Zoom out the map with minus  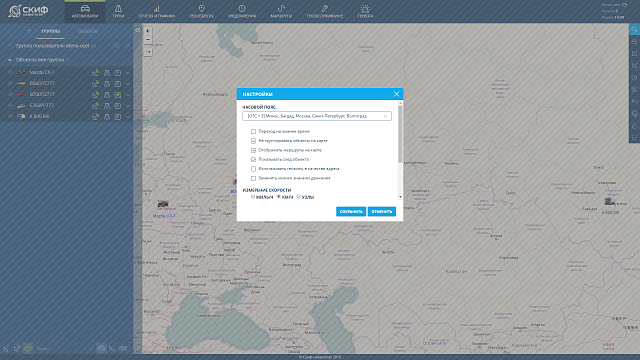point(148,40)
